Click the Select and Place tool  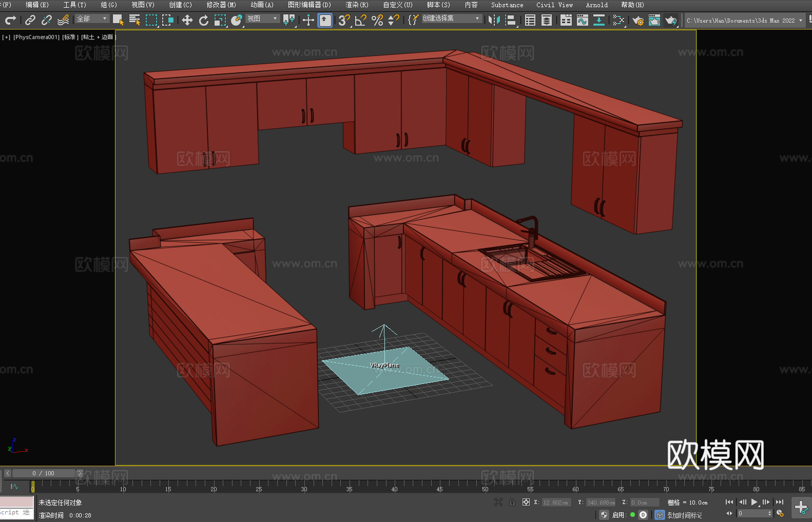click(237, 20)
